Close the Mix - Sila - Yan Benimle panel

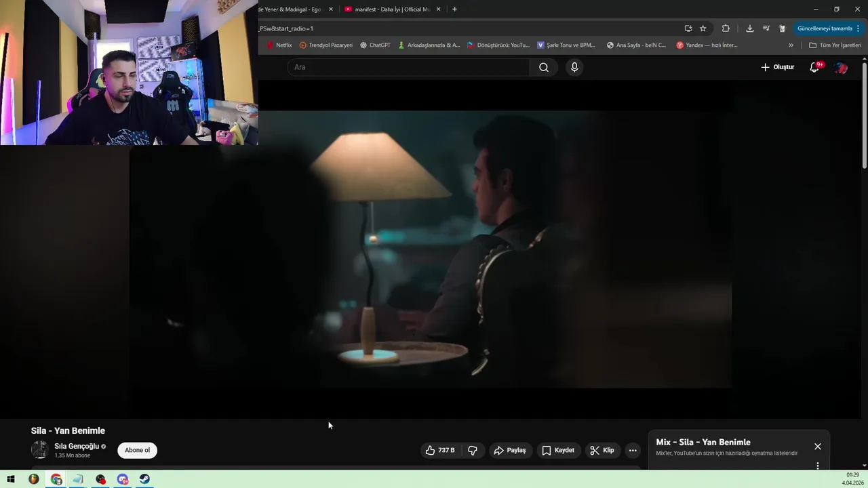click(818, 447)
